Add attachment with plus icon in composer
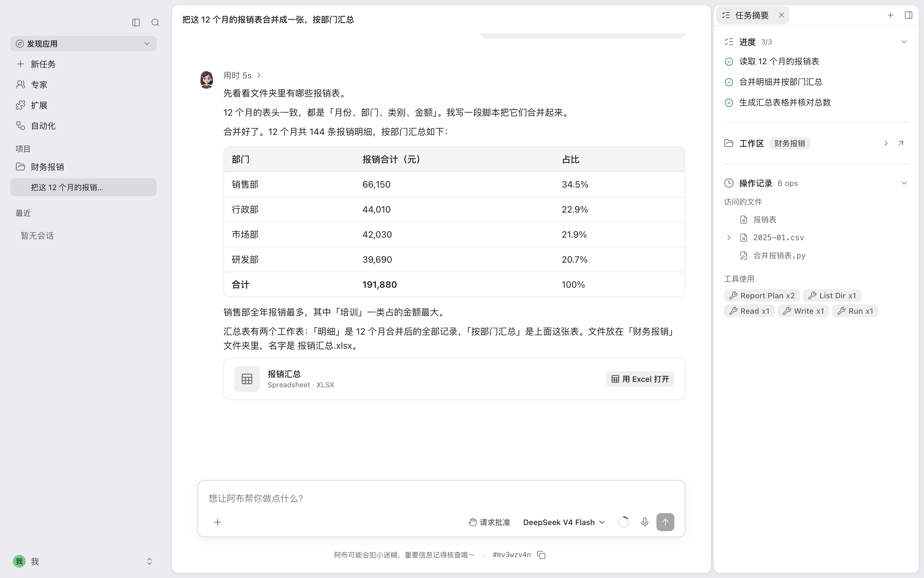924x578 pixels. click(x=218, y=522)
